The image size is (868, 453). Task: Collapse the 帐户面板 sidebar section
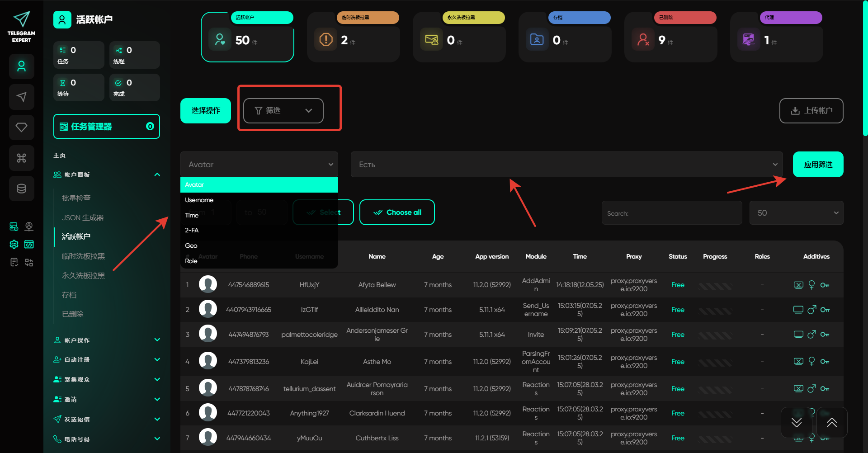point(157,175)
